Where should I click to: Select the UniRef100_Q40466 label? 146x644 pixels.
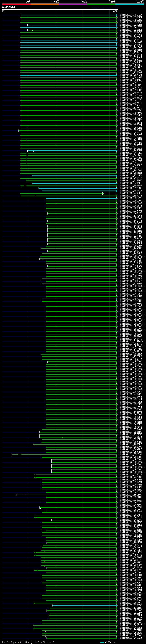click(131, 45)
